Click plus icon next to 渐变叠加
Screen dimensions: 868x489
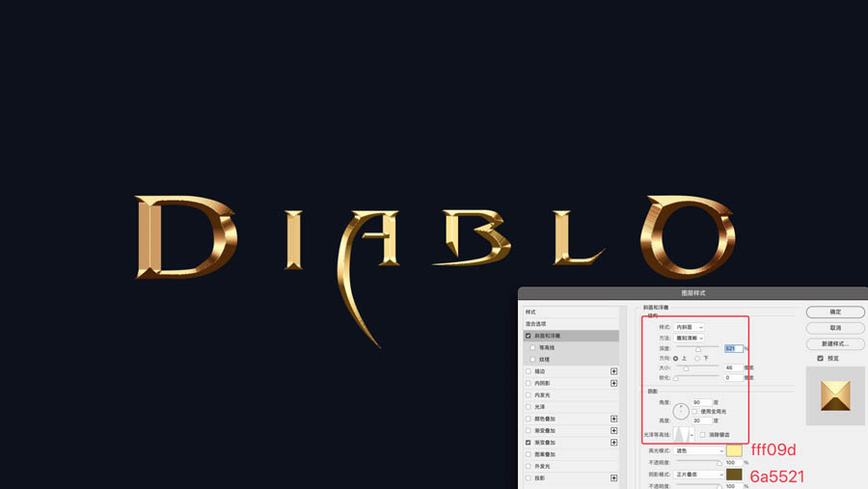pos(613,430)
